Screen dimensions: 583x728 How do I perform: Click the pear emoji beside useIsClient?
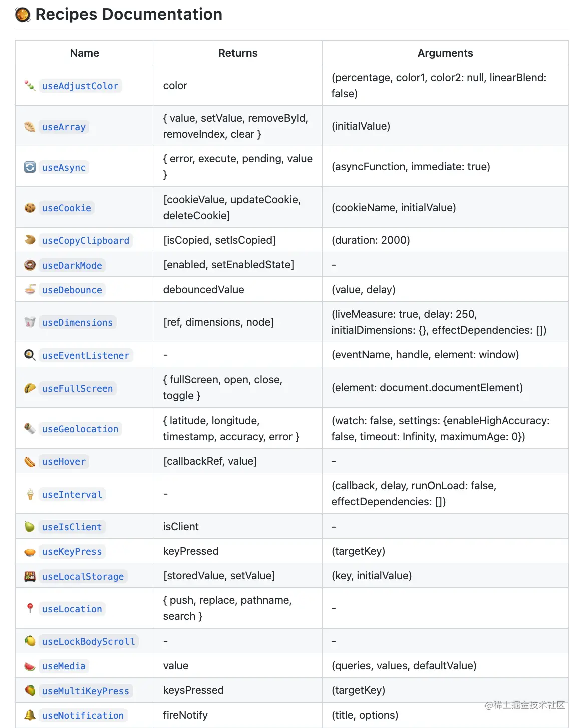[x=30, y=527]
